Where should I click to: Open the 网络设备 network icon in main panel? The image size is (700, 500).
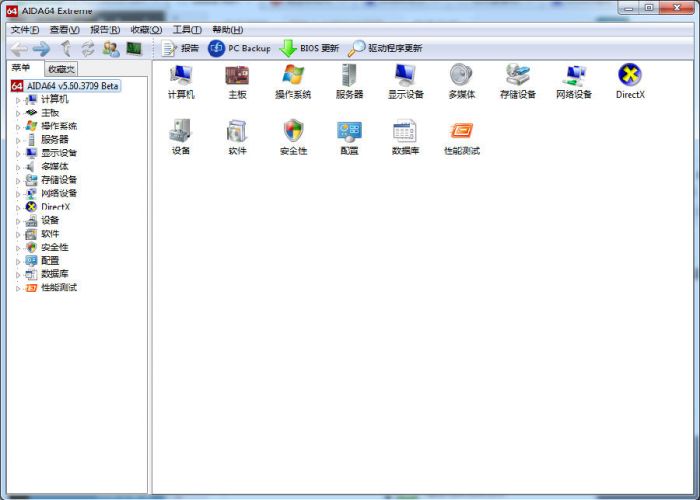click(x=574, y=82)
